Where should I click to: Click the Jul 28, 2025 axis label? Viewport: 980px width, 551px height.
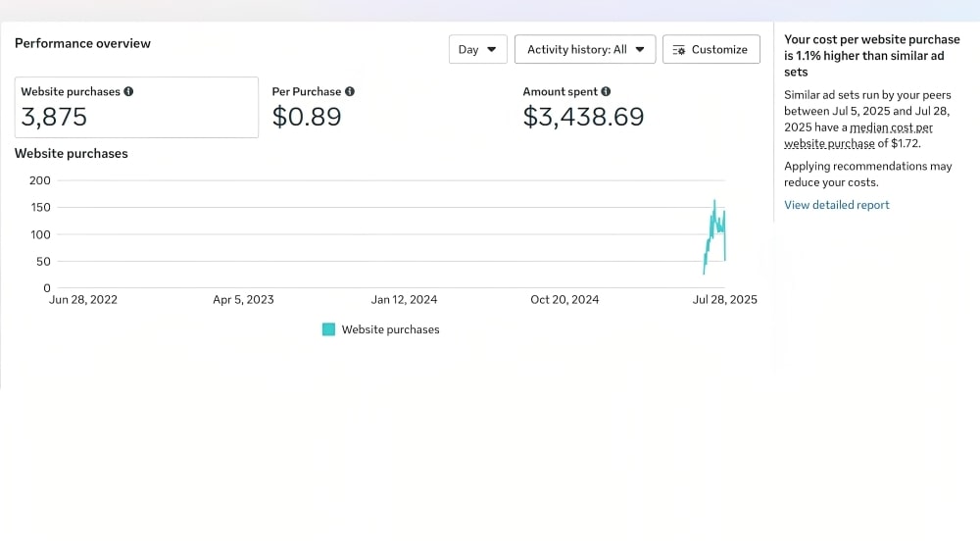tap(723, 300)
